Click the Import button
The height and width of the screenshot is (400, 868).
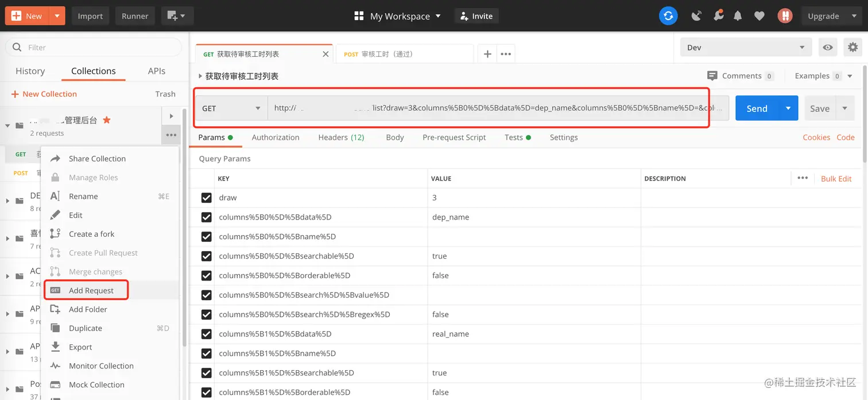pyautogui.click(x=90, y=16)
